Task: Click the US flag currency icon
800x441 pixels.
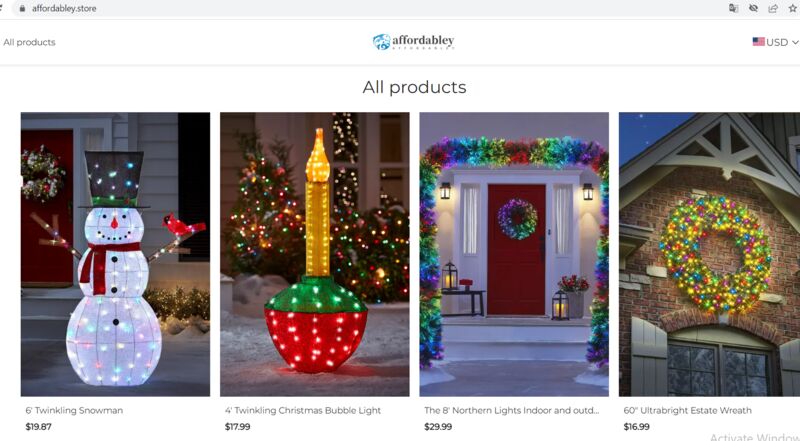Action: (x=758, y=42)
